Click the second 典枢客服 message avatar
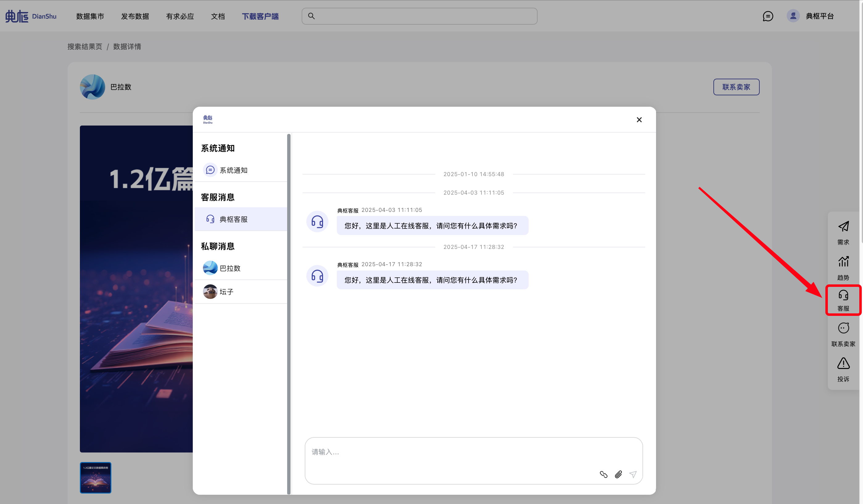The image size is (863, 504). click(317, 276)
